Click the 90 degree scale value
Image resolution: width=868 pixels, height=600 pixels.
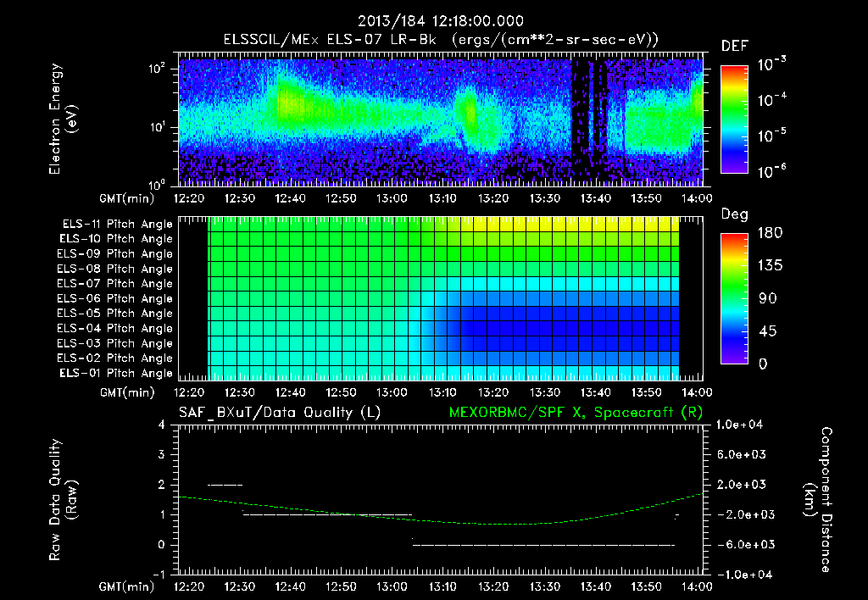pos(767,298)
